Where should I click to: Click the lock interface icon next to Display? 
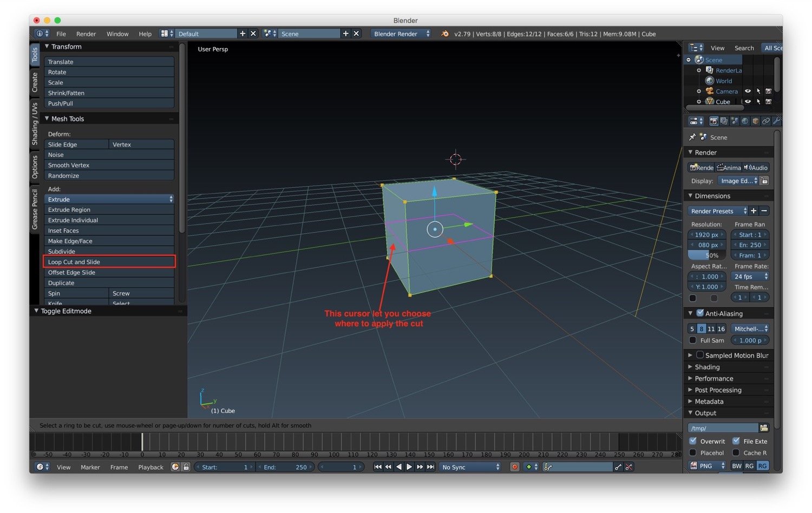coord(764,181)
